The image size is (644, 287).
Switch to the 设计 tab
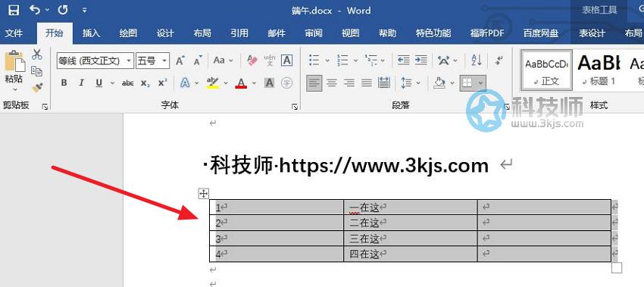tap(165, 33)
